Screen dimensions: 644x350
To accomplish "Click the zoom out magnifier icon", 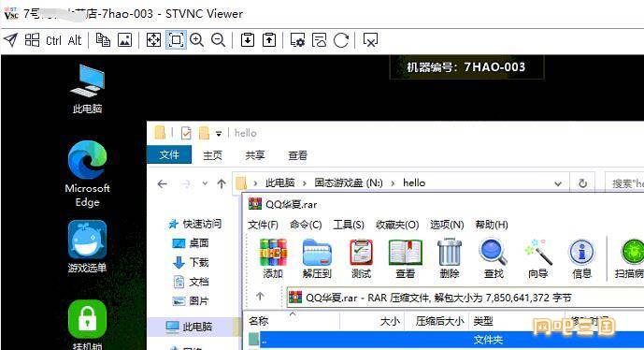I will (218, 40).
